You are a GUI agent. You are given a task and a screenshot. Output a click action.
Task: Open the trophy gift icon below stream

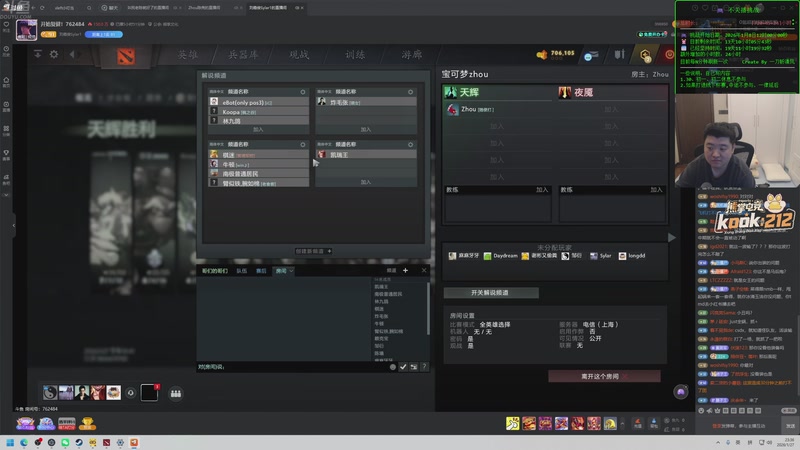[x=87, y=423]
